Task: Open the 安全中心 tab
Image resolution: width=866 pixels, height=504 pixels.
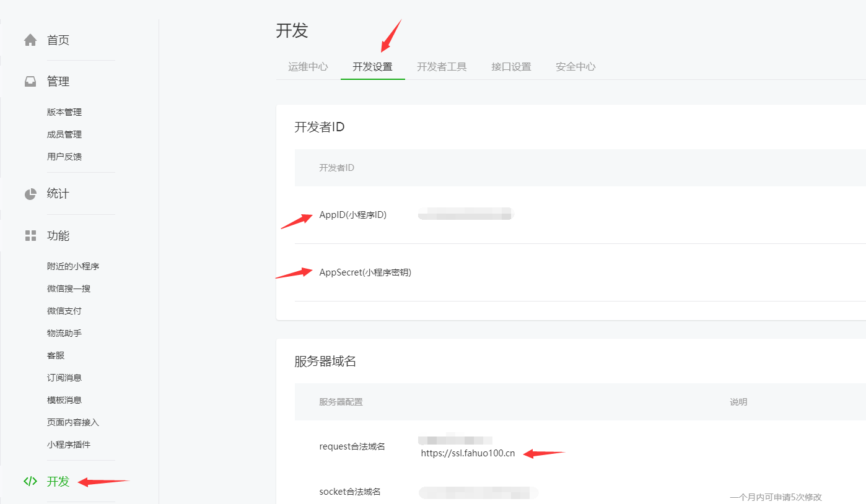Action: tap(575, 67)
